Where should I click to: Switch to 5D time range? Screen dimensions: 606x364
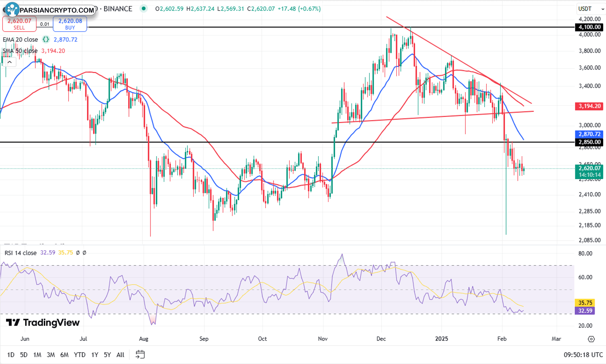click(x=24, y=355)
